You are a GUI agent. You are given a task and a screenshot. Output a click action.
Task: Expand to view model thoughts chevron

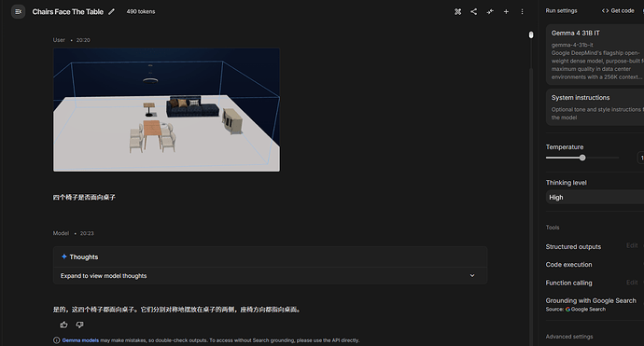point(472,275)
